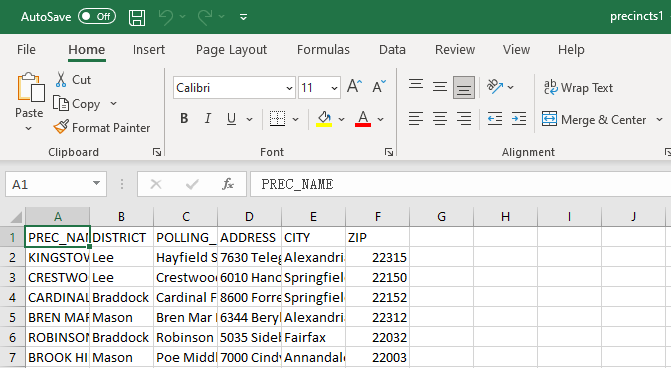Expand the Name Box dropdown arrow

[96, 184]
